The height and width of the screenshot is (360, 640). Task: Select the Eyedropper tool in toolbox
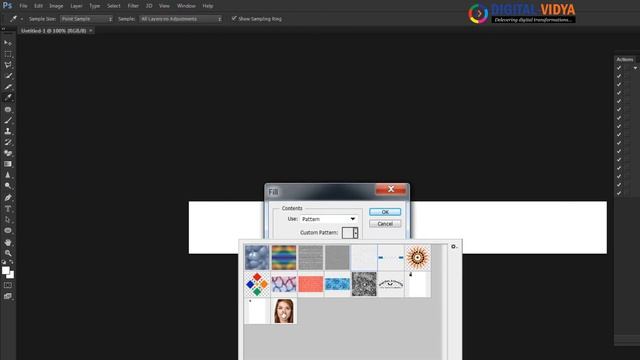click(x=8, y=98)
